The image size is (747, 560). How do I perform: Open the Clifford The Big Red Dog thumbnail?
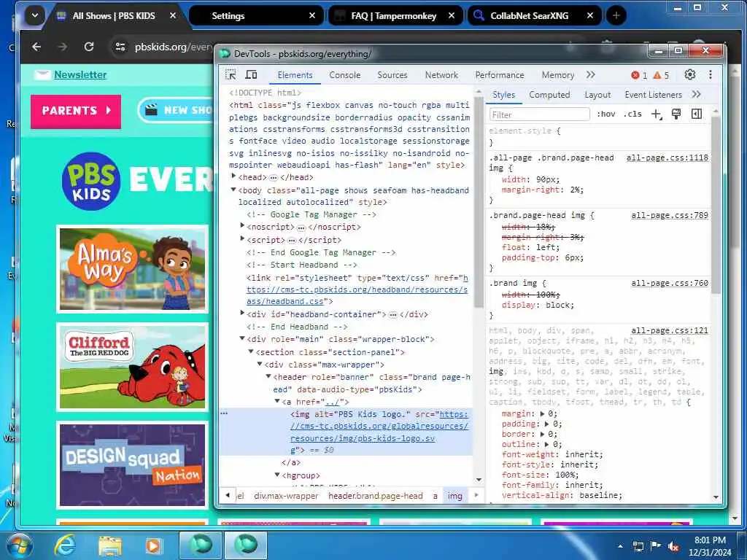(133, 367)
